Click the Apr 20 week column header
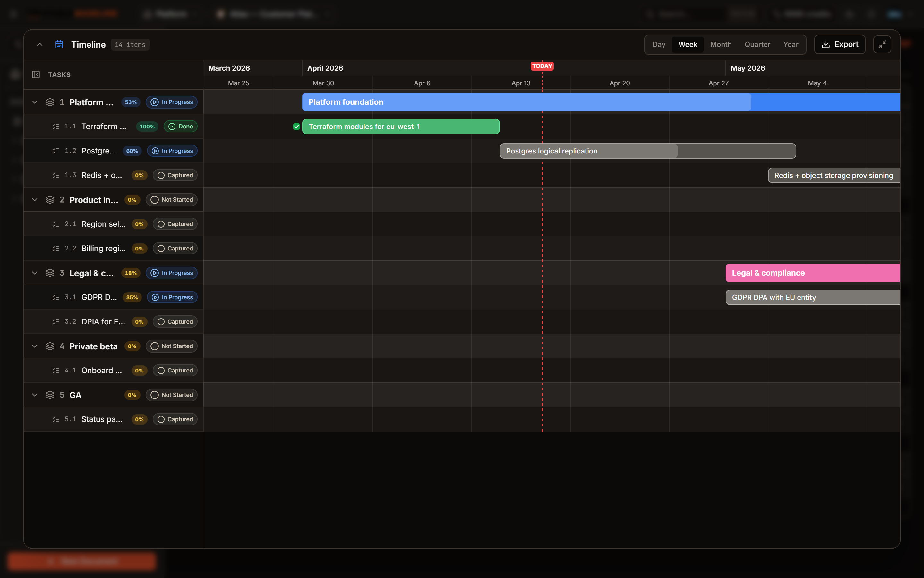Image resolution: width=924 pixels, height=578 pixels. (x=619, y=83)
